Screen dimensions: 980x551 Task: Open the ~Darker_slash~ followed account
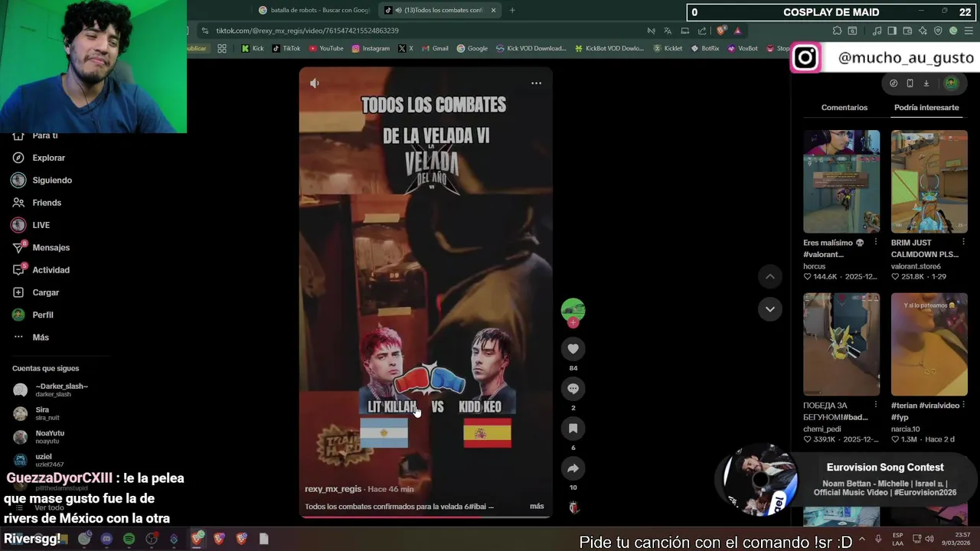51,390
